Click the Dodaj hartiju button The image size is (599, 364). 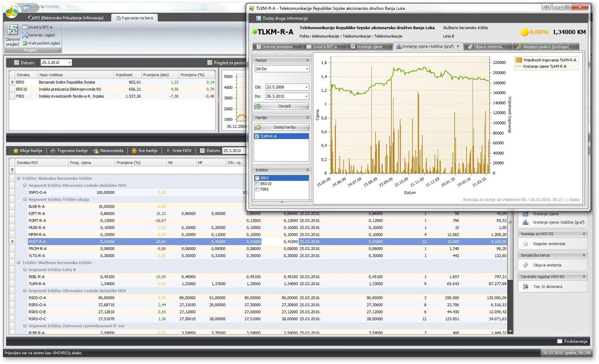[282, 127]
